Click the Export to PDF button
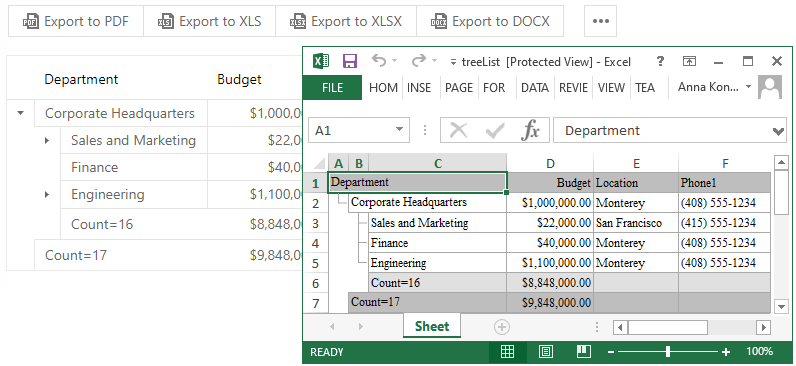This screenshot has height=366, width=796. 76,21
